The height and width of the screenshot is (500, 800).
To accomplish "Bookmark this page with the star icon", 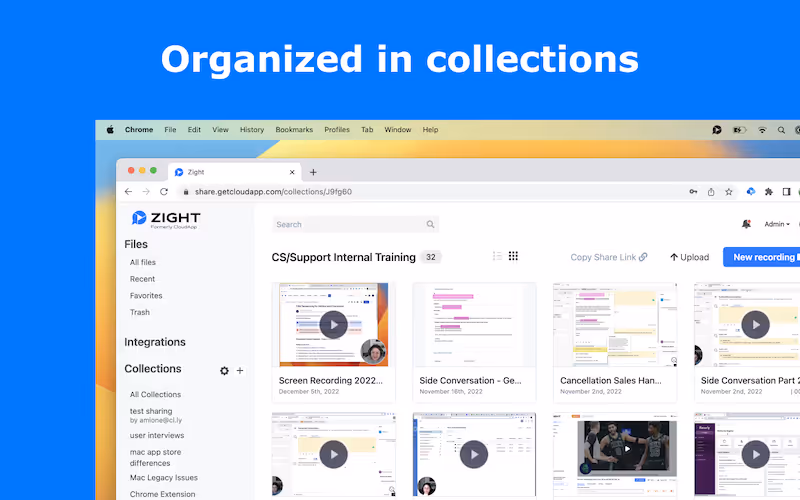I will point(729,192).
